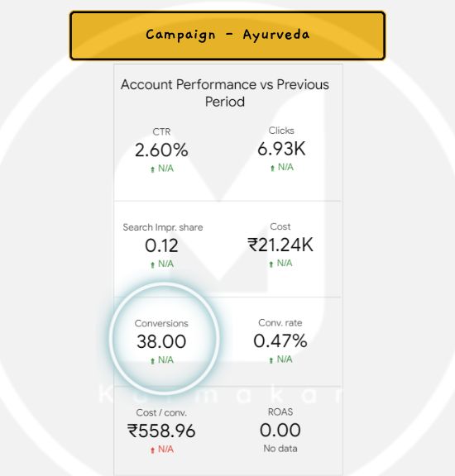Click the green up arrow under Clicks
455x476 pixels.
(x=272, y=168)
